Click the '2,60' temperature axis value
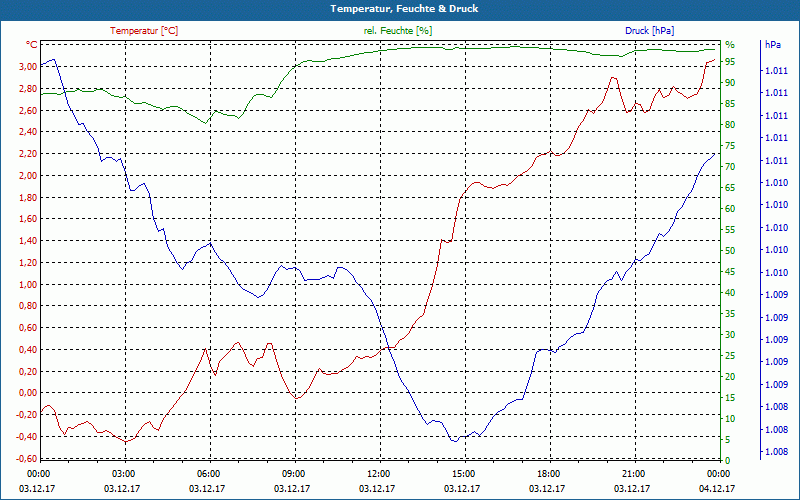800x500 pixels. click(x=28, y=110)
